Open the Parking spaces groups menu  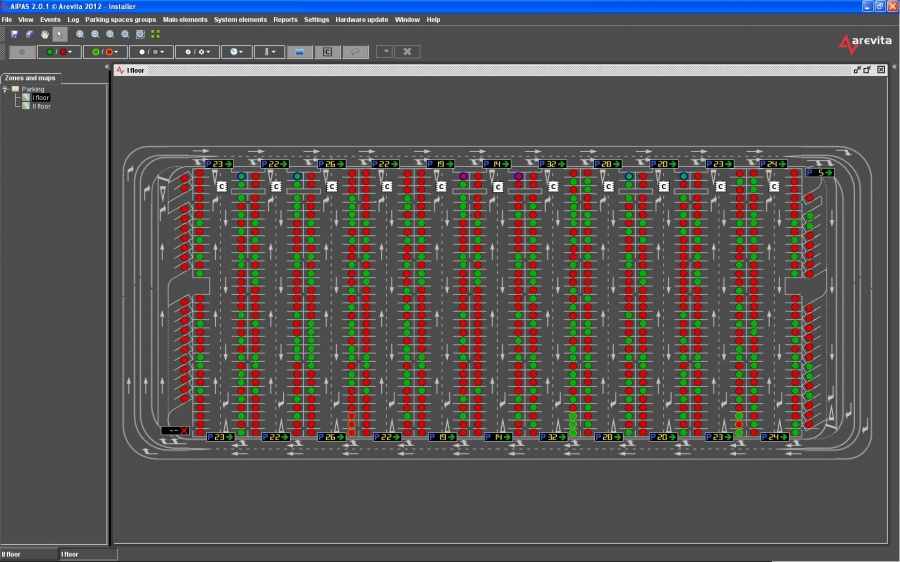tap(120, 19)
